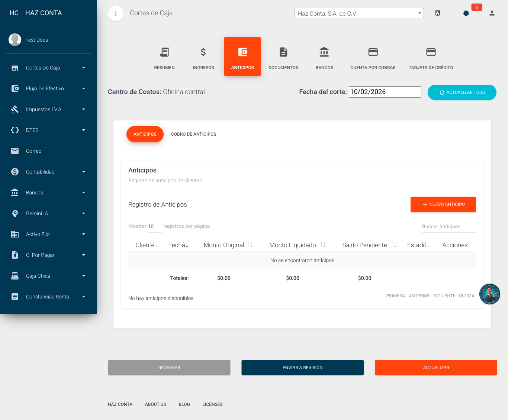Open the Ingresos dollar icon tab
This screenshot has width=508, height=420.
pyautogui.click(x=203, y=56)
